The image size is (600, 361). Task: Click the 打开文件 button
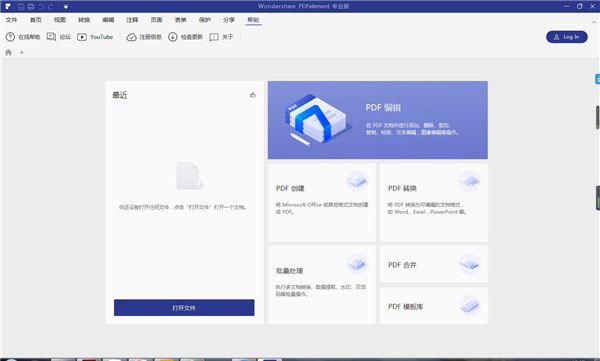point(184,308)
